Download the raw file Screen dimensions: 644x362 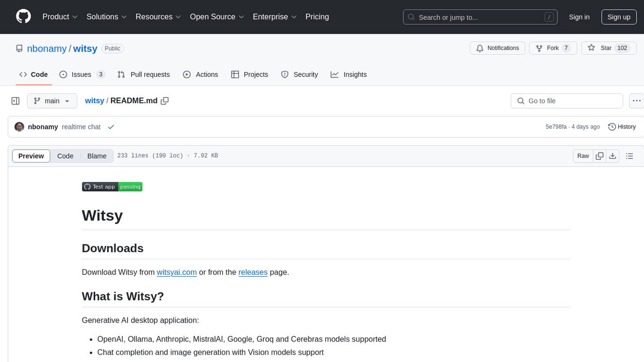click(612, 156)
